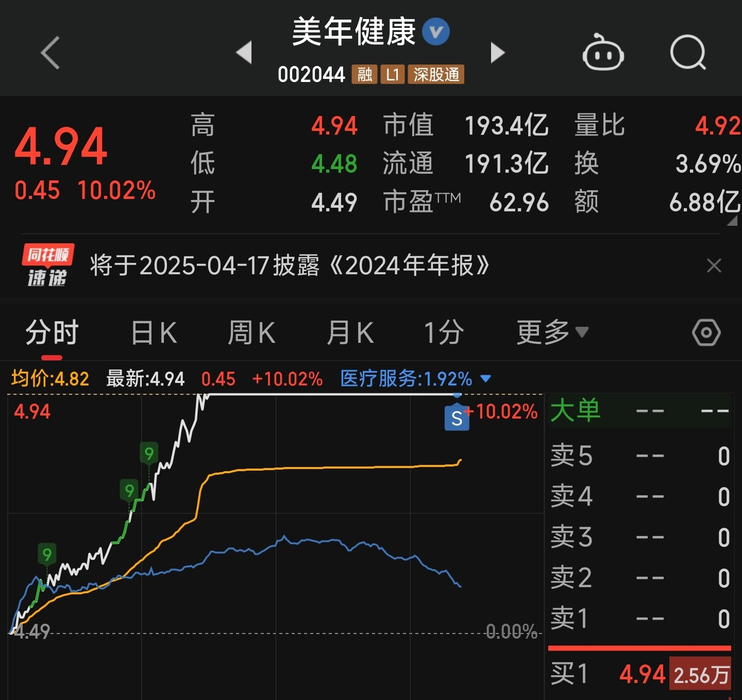Go back with the left chevron
This screenshot has height=700, width=742.
[50, 53]
